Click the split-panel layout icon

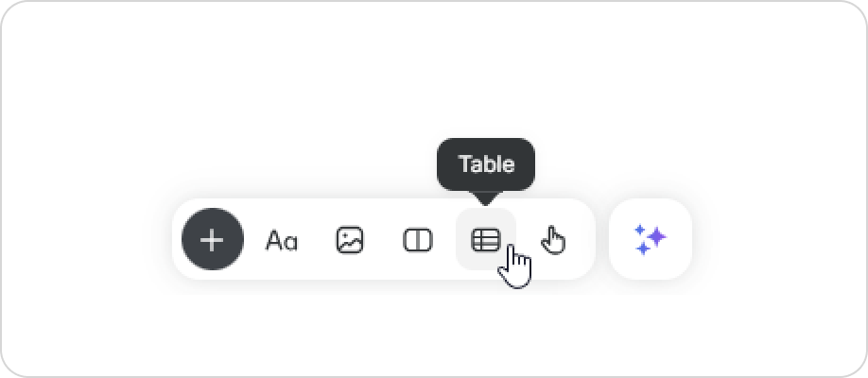point(417,240)
